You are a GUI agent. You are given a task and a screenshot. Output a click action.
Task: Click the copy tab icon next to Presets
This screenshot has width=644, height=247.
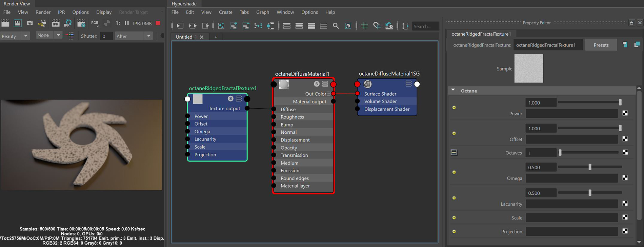625,45
